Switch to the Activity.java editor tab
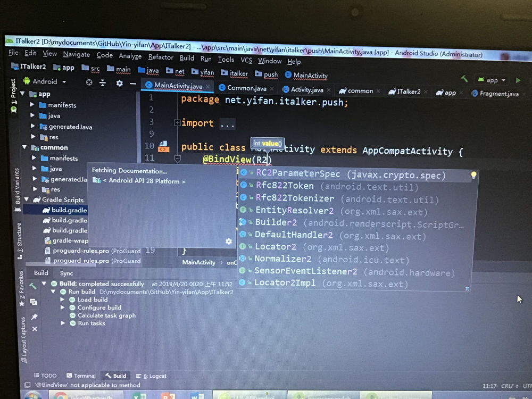 coord(307,89)
